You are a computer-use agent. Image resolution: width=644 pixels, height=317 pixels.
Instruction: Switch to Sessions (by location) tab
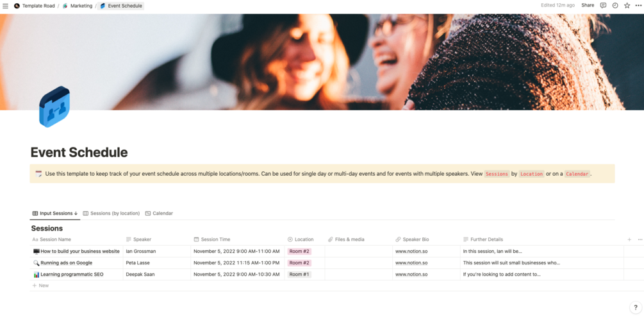tap(111, 214)
